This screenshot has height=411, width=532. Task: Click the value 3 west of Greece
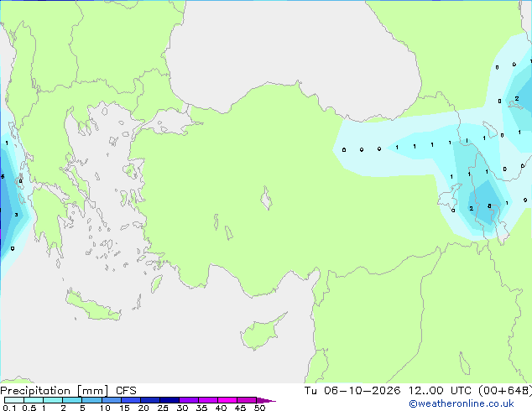pyautogui.click(x=16, y=215)
